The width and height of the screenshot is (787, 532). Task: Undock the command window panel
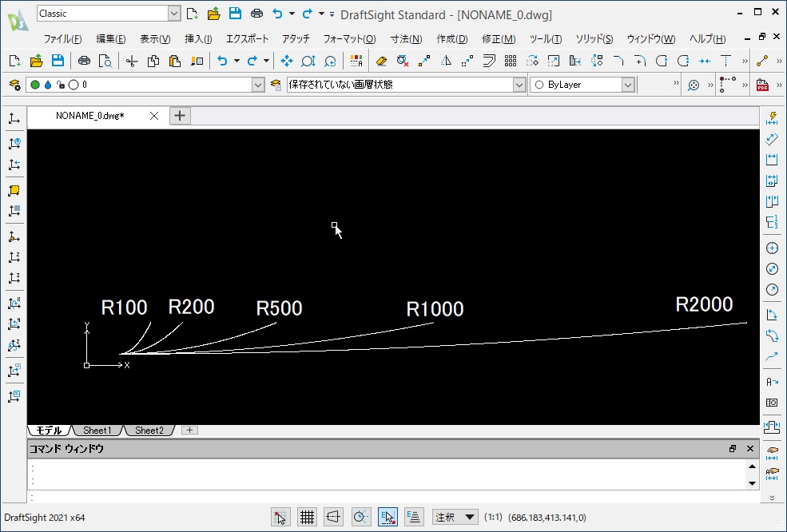coord(733,449)
